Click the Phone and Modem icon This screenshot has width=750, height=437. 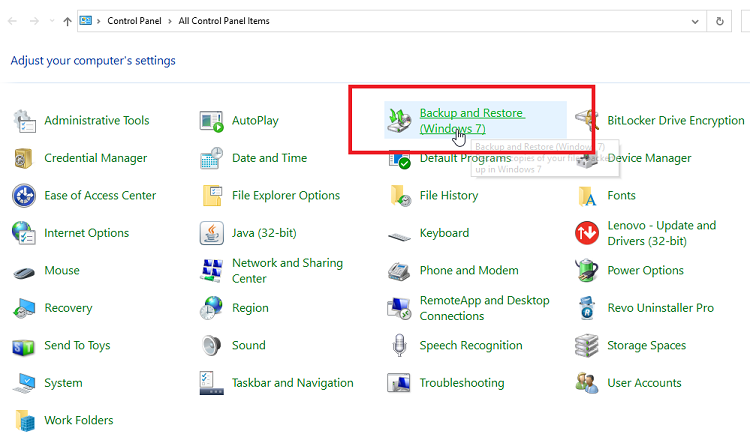click(399, 271)
